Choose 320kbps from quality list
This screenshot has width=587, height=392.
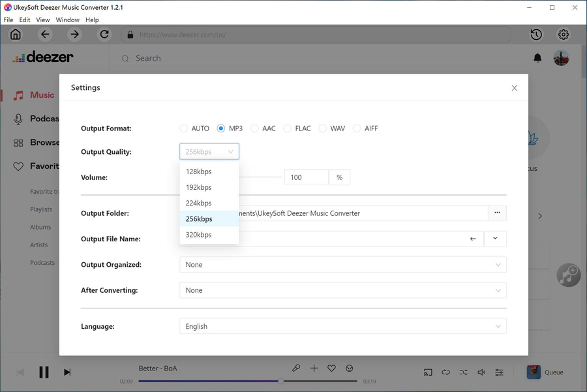[x=199, y=235]
